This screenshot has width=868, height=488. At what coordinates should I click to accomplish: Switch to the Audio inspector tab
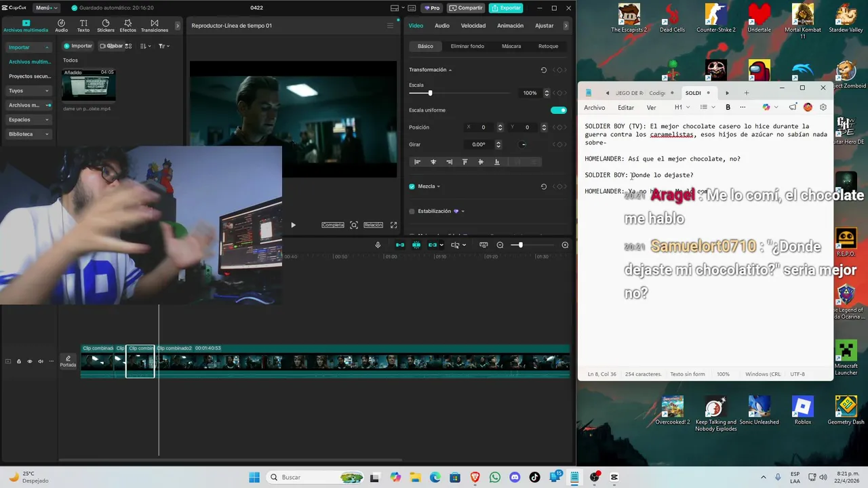pos(442,26)
